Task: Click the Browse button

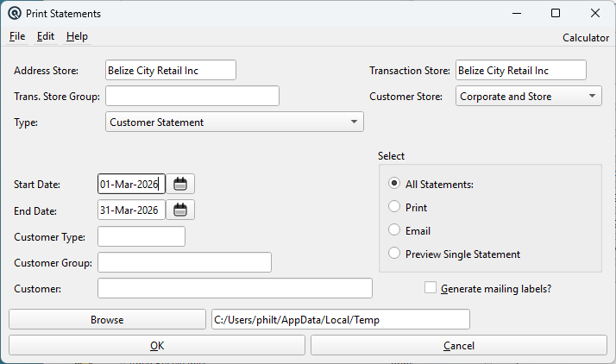Action: [107, 319]
